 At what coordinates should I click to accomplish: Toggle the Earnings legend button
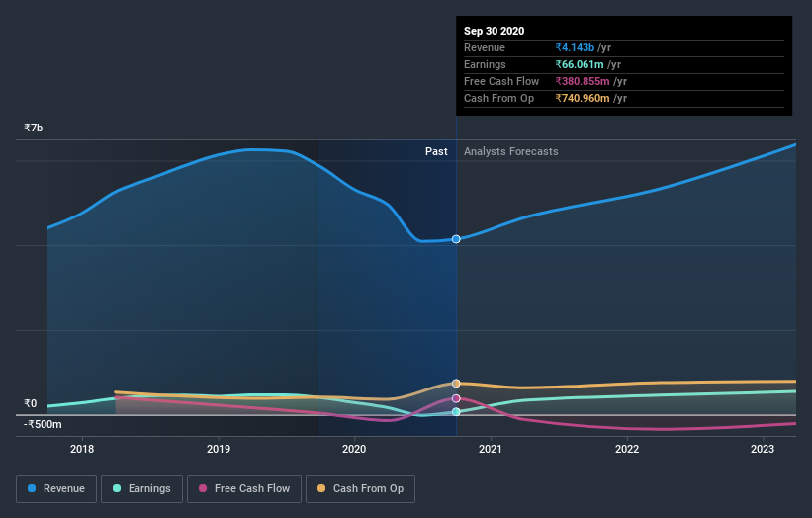[x=141, y=489]
